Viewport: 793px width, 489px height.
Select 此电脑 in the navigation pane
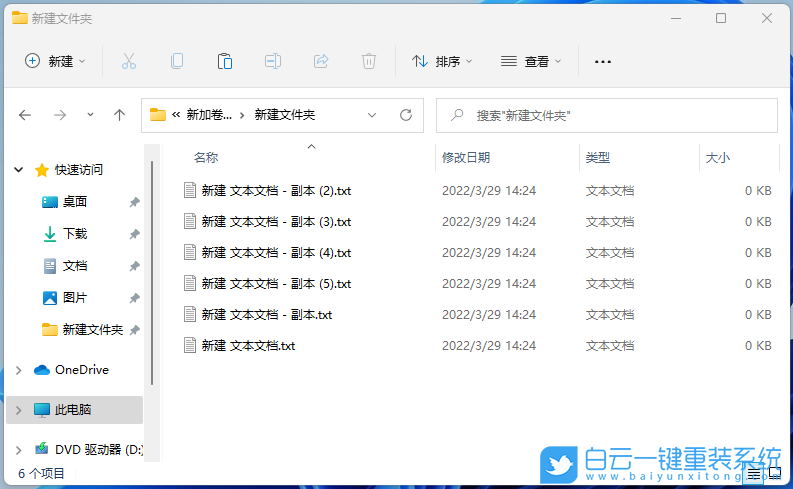pyautogui.click(x=73, y=410)
